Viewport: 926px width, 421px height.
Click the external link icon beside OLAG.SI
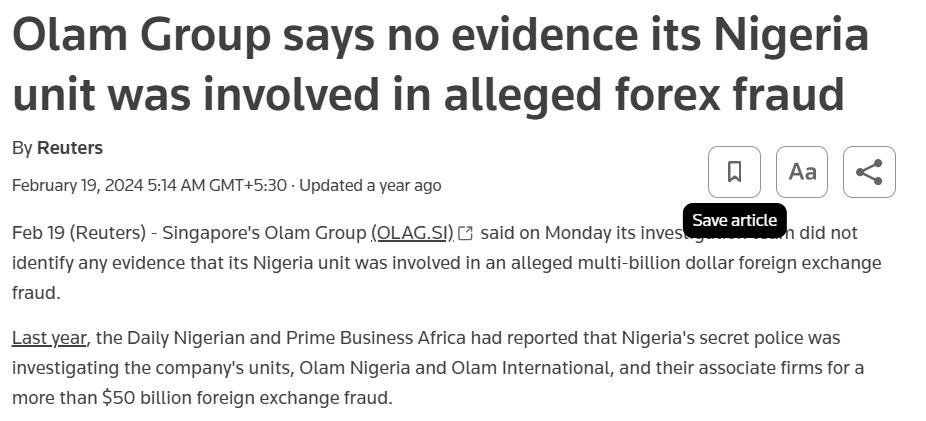pos(465,233)
